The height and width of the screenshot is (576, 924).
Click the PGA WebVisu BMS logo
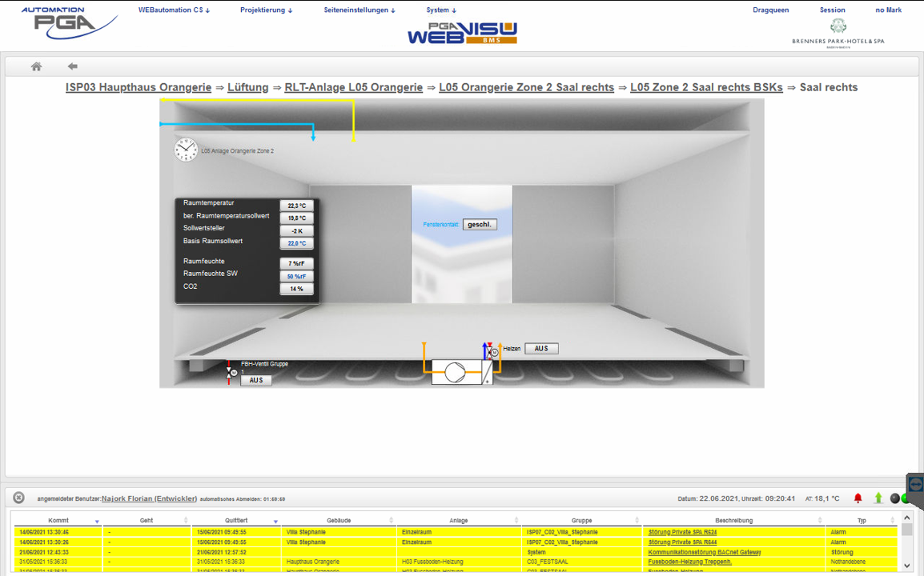pyautogui.click(x=462, y=34)
